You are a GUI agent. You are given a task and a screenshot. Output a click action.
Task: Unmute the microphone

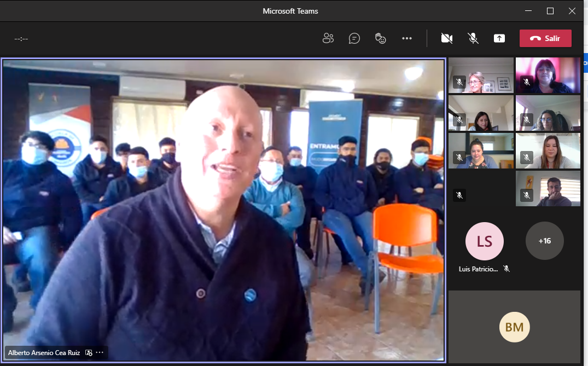473,38
